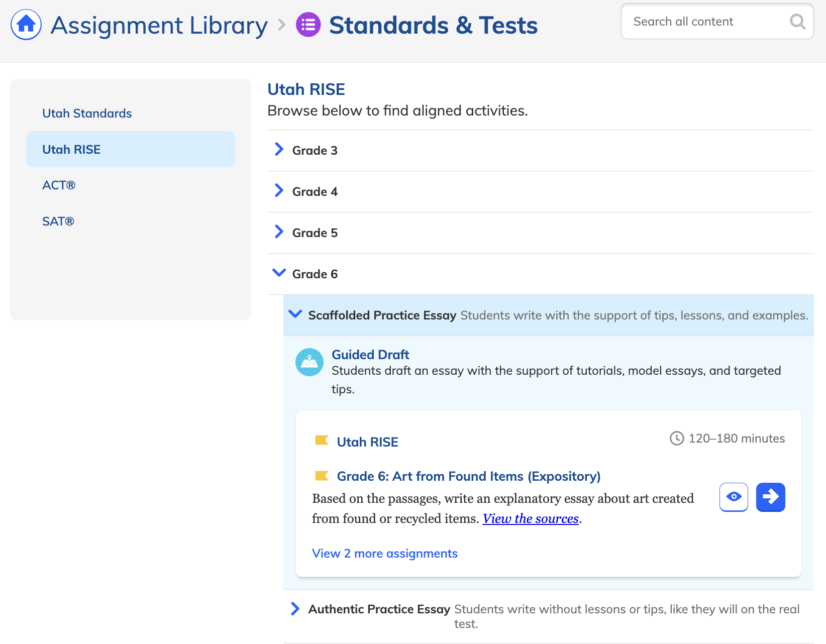This screenshot has height=644, width=826.
Task: Click the Guided Draft map icon
Action: tap(309, 362)
